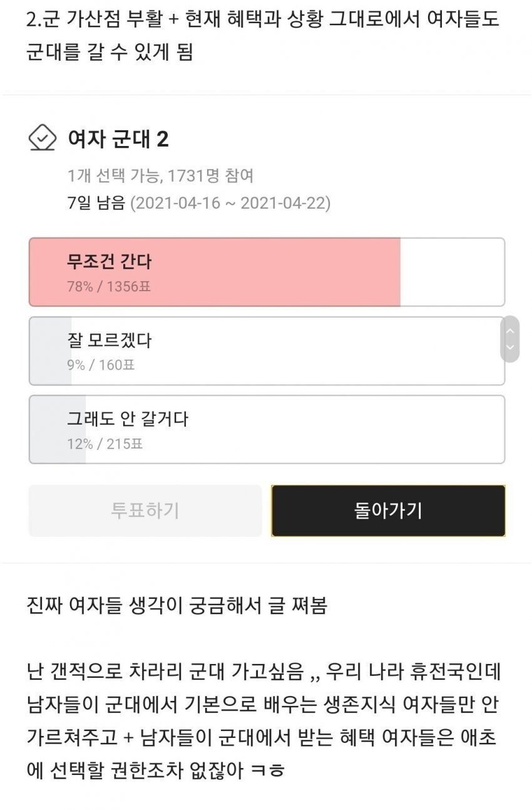The image size is (532, 810).
Task: Click the black 돌아가기 button
Action: [388, 511]
